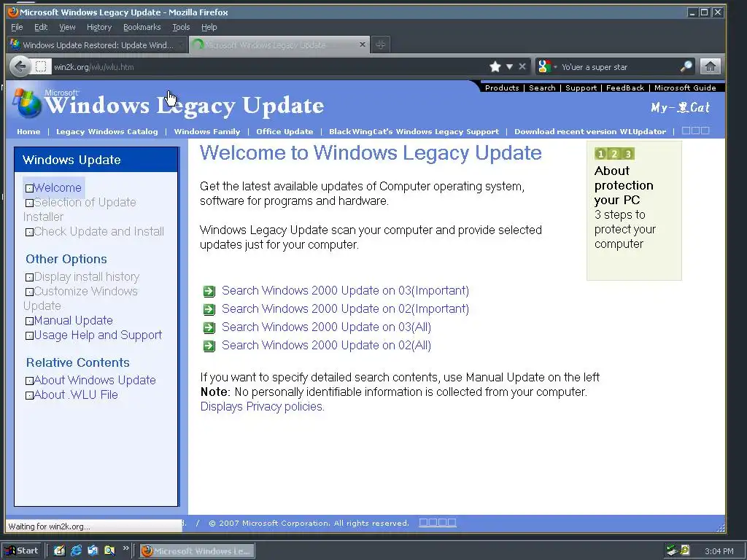The width and height of the screenshot is (747, 560).
Task: Click green arrow for Update on 03(All)
Action: point(209,327)
